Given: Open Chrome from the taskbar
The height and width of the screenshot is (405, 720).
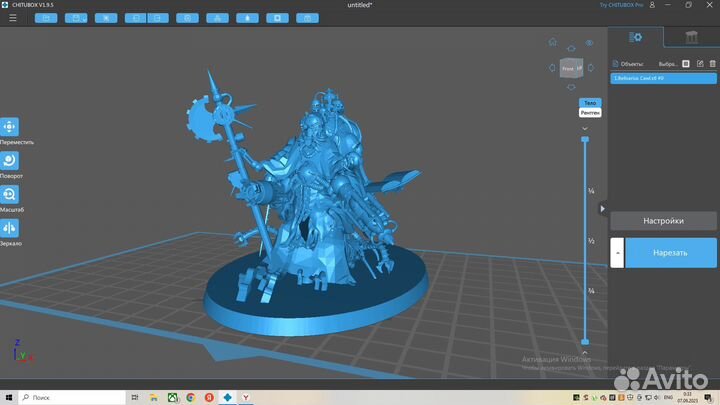Looking at the screenshot, I should pyautogui.click(x=191, y=398).
